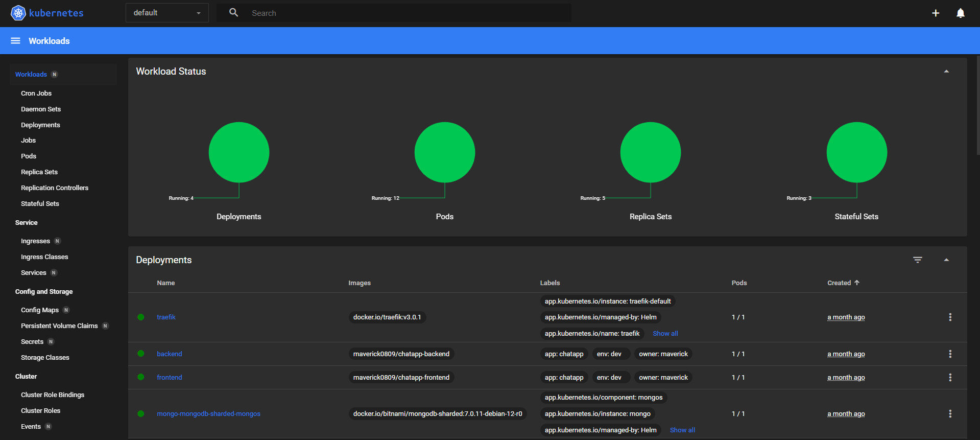Open the hamburger navigation menu icon
980x440 pixels.
point(15,41)
